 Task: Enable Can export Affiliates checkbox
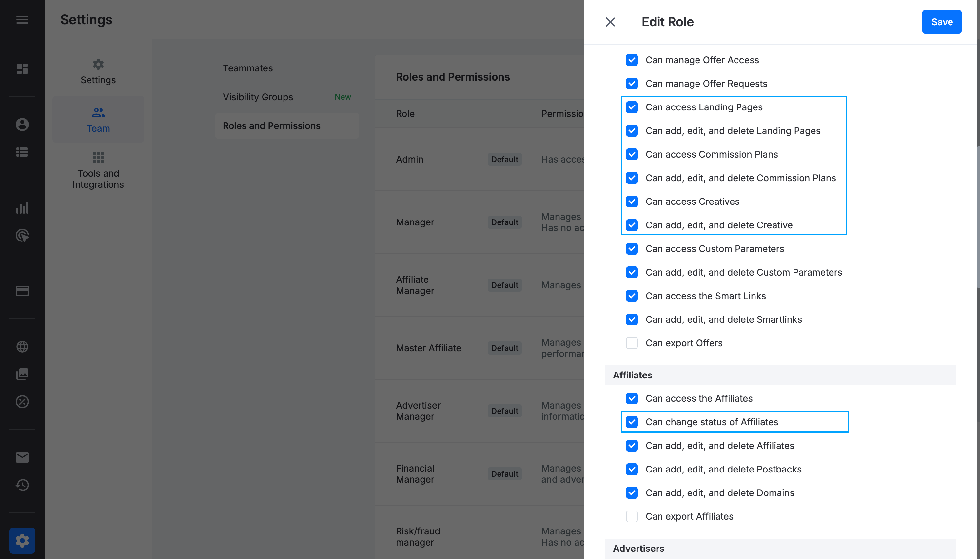click(632, 516)
